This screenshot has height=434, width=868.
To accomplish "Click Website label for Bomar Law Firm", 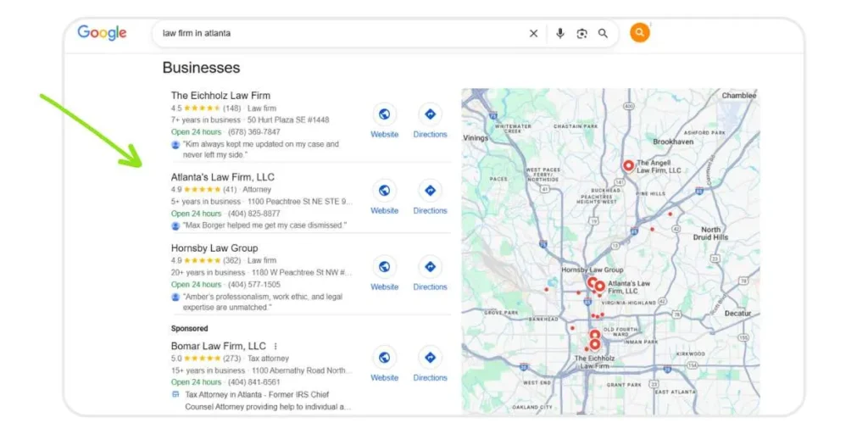I will click(x=384, y=378).
